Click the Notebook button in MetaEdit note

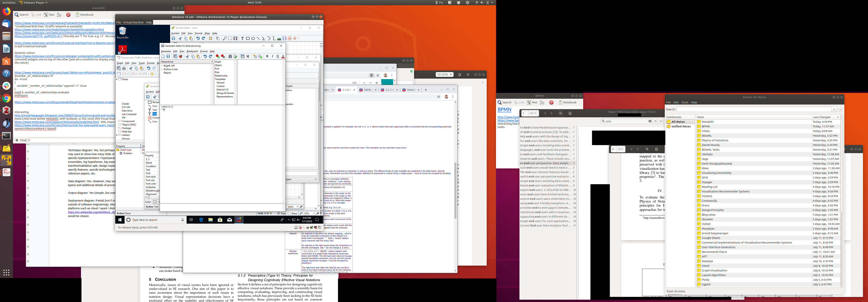tap(85, 15)
